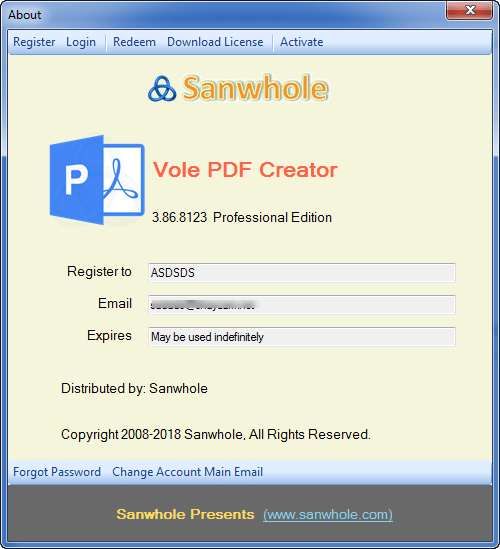The image size is (500, 549).
Task: Focus the Register to field
Action: (302, 273)
